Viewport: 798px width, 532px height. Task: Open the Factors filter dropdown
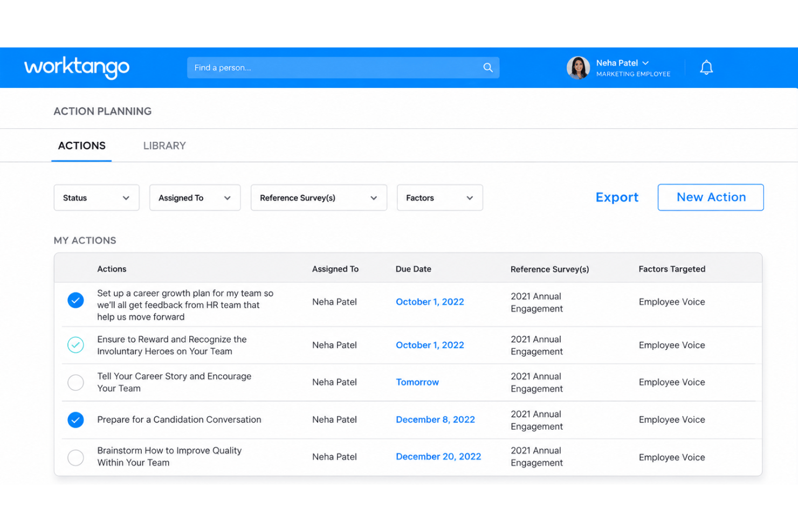(x=439, y=198)
